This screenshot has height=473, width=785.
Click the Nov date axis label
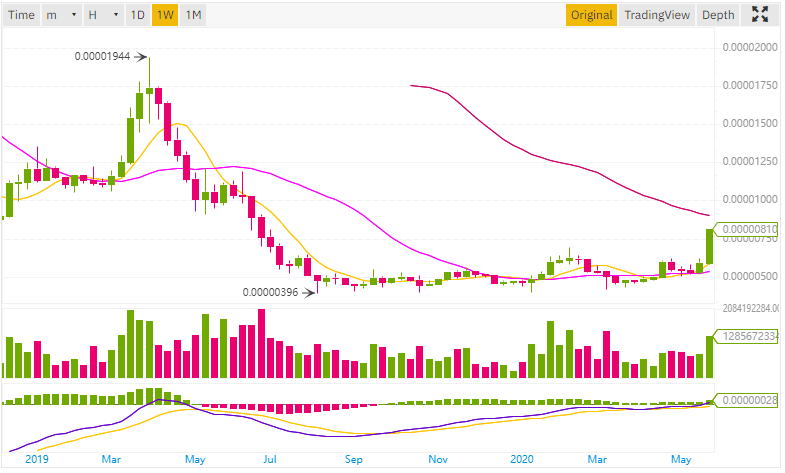[x=438, y=459]
